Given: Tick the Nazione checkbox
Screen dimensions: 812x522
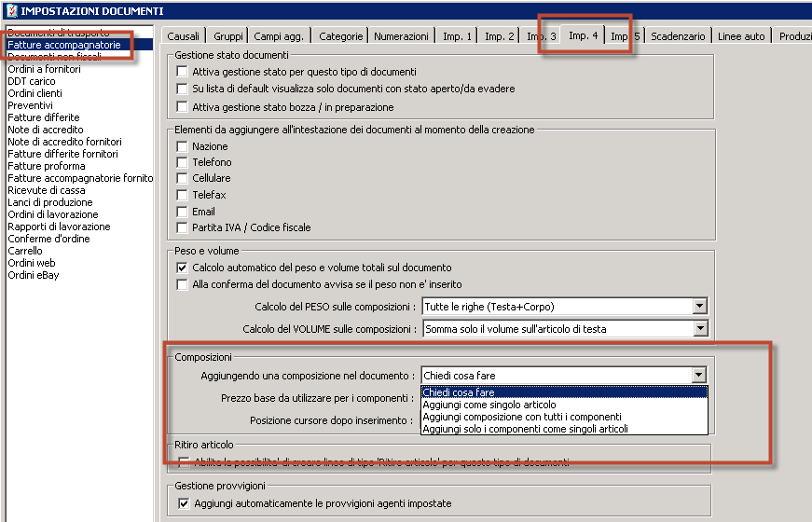Looking at the screenshot, I should pyautogui.click(x=182, y=146).
